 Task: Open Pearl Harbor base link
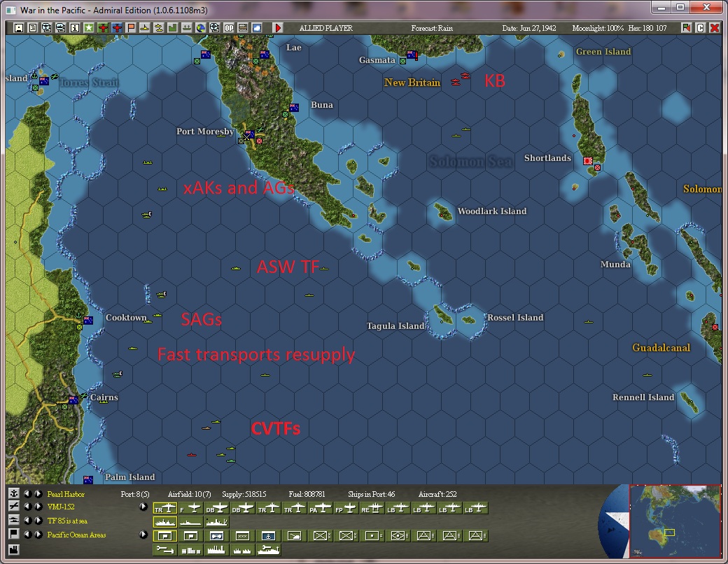coord(66,494)
